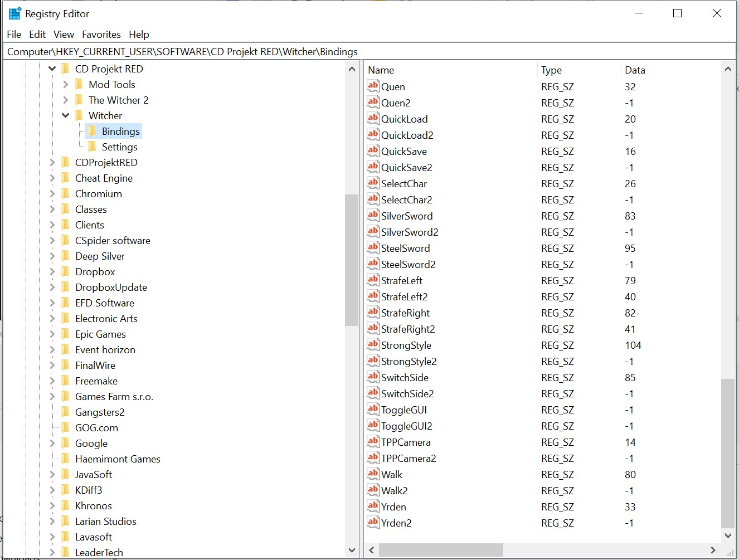This screenshot has height=560, width=739.
Task: Collapse the Witcher key
Action: click(x=66, y=115)
